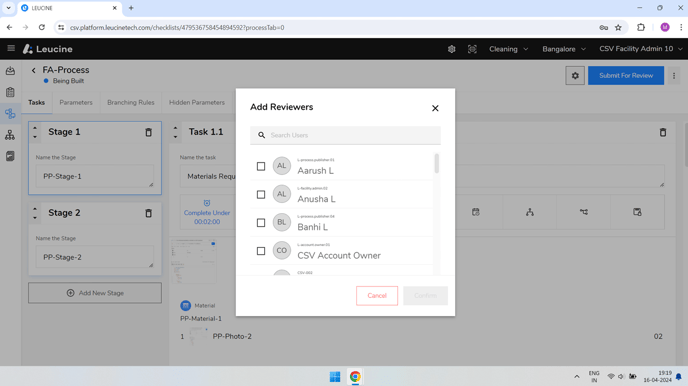Bookmark this page with the star
688x386 pixels.
618,28
